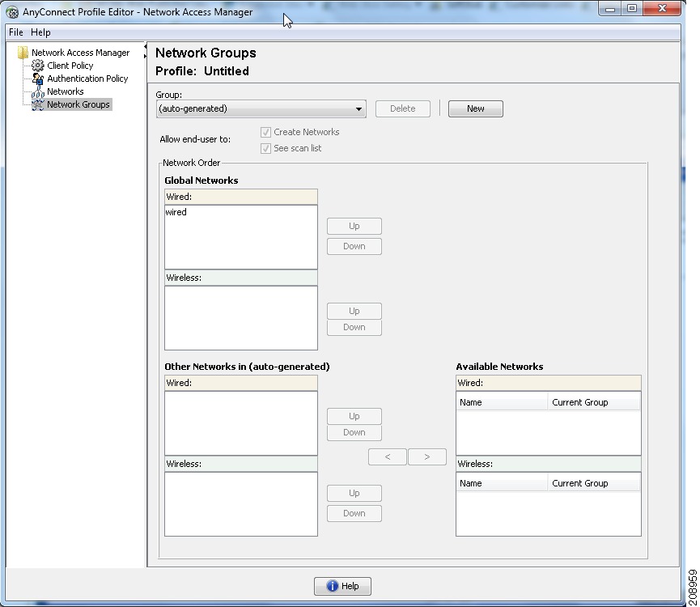Select Authentication Policy in the tree

(87, 79)
